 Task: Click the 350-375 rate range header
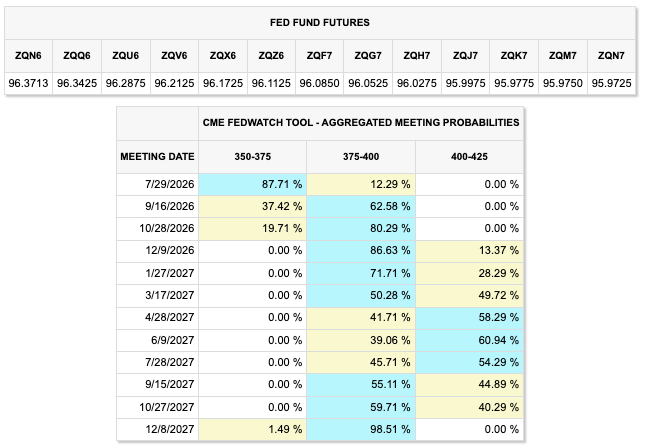pyautogui.click(x=253, y=157)
